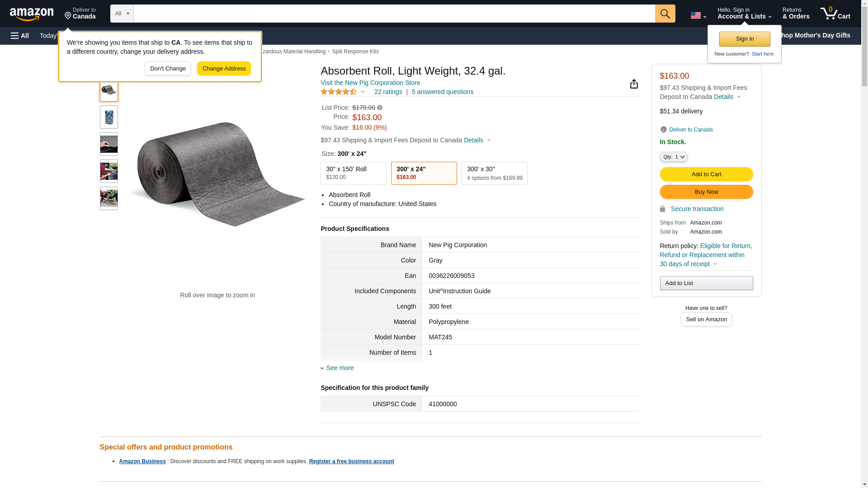Click the Amazon logo
This screenshot has height=488, width=868.
[x=32, y=14]
